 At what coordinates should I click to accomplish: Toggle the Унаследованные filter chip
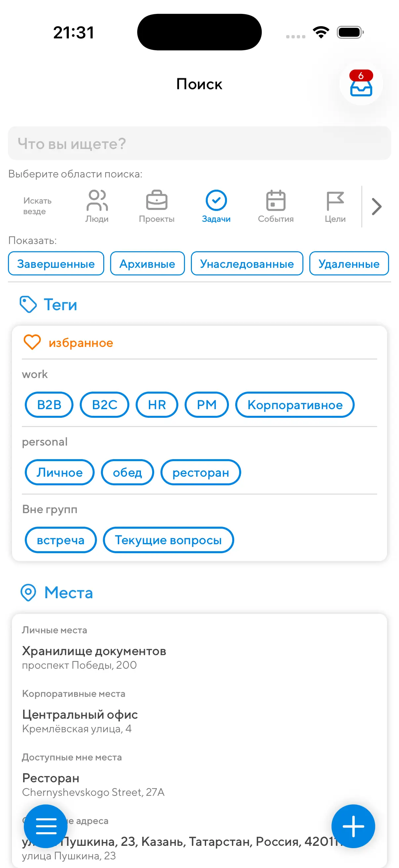tap(247, 264)
